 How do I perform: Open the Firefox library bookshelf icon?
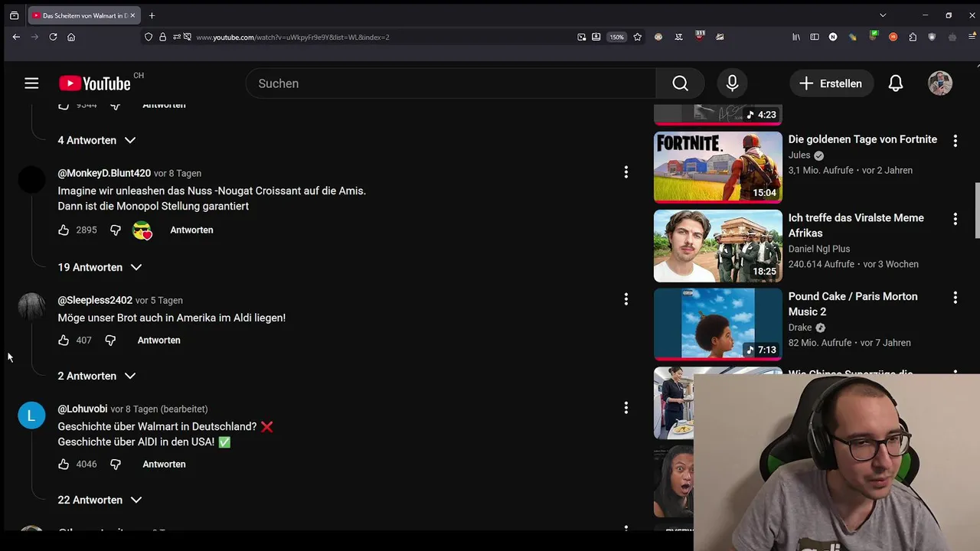tap(796, 37)
